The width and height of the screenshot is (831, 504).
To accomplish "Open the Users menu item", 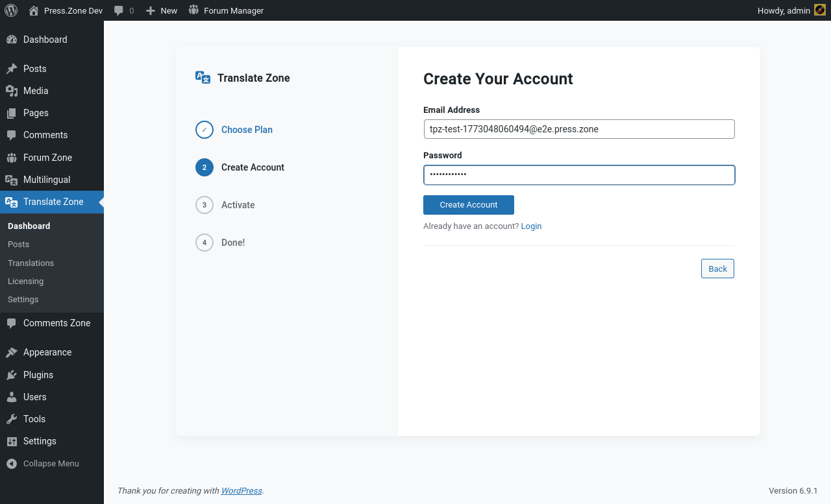I will pos(52,397).
